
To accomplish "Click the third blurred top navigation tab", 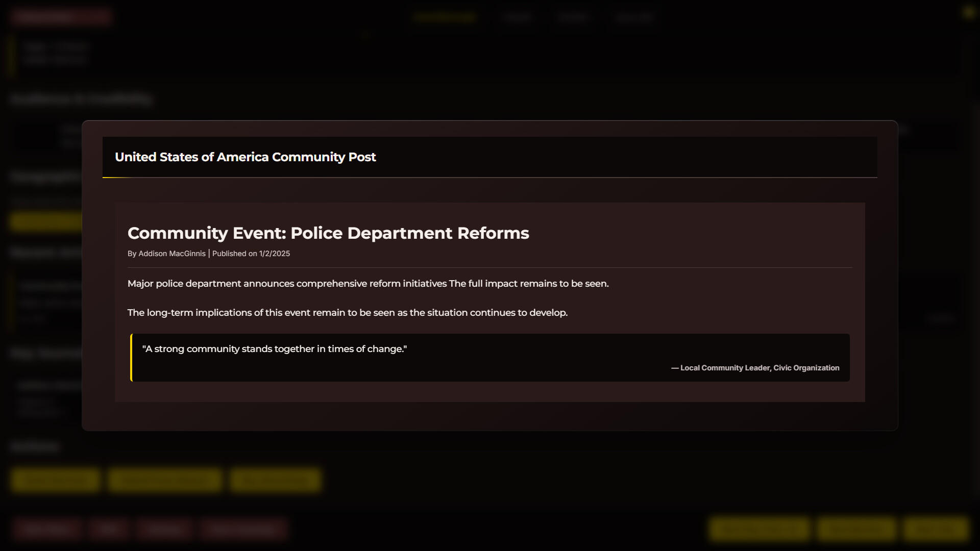I will pyautogui.click(x=573, y=17).
